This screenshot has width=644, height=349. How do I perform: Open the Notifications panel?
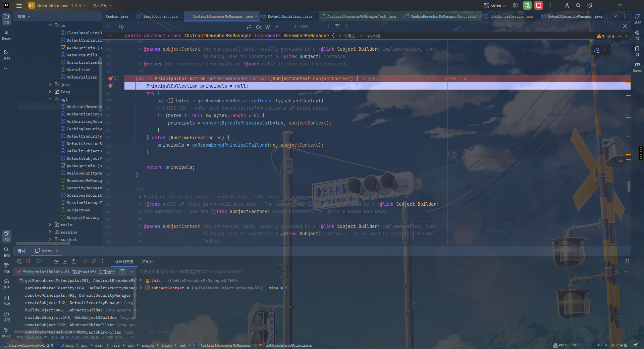pos(637,18)
